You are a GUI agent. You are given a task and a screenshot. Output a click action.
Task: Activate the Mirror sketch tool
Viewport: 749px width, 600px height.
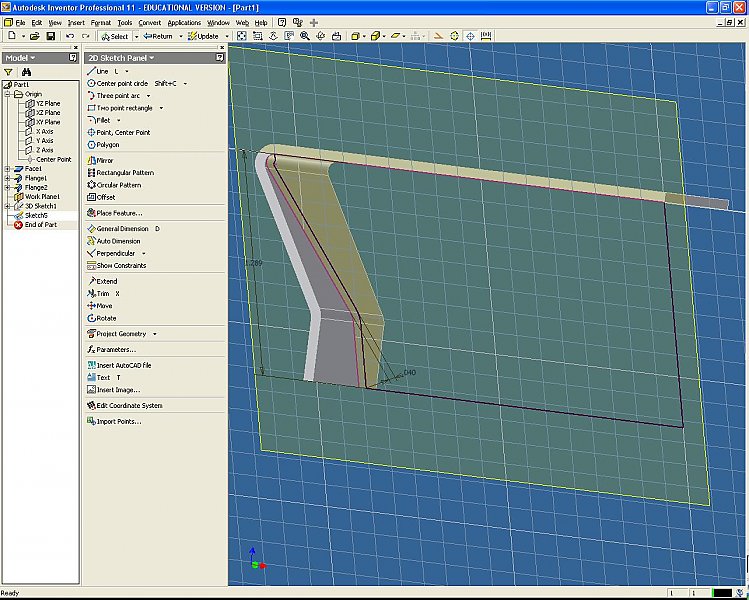(x=104, y=160)
